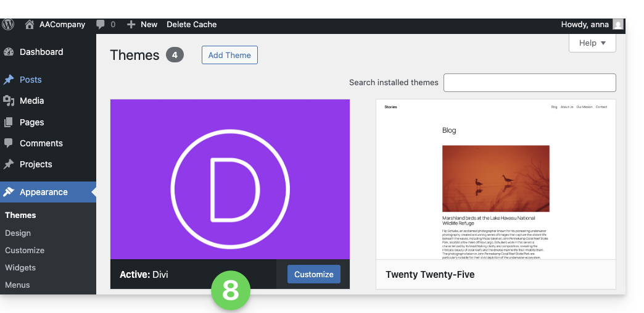The image size is (644, 313).
Task: Click Delete Cache in the admin bar
Action: coord(191,25)
